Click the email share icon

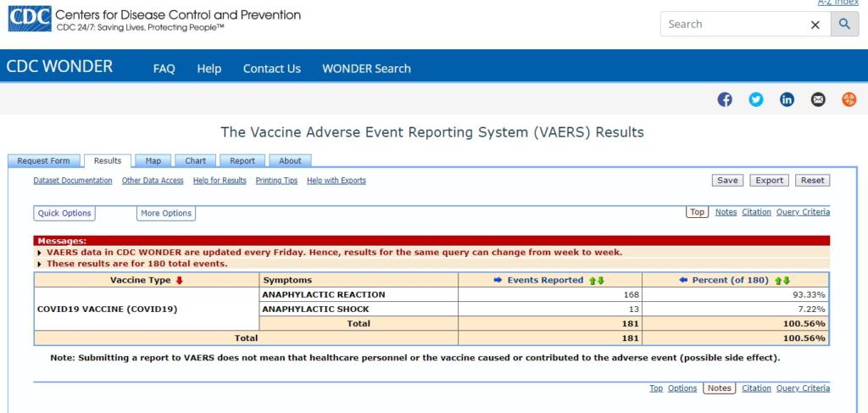[x=818, y=99]
